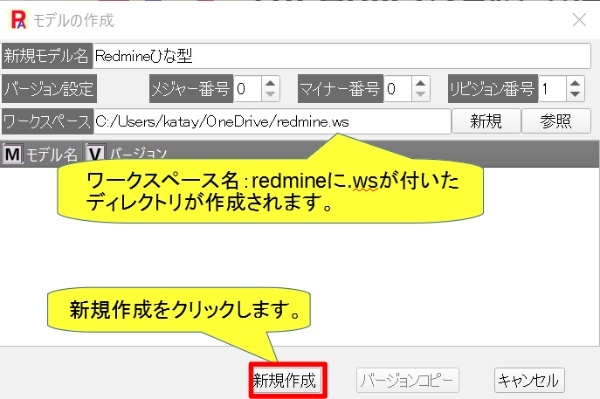Increase the メジャー番号 value with up arrow
This screenshot has width=600, height=399.
[271, 83]
